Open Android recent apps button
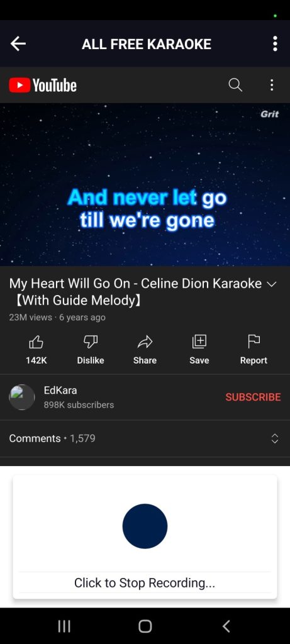 [64, 626]
